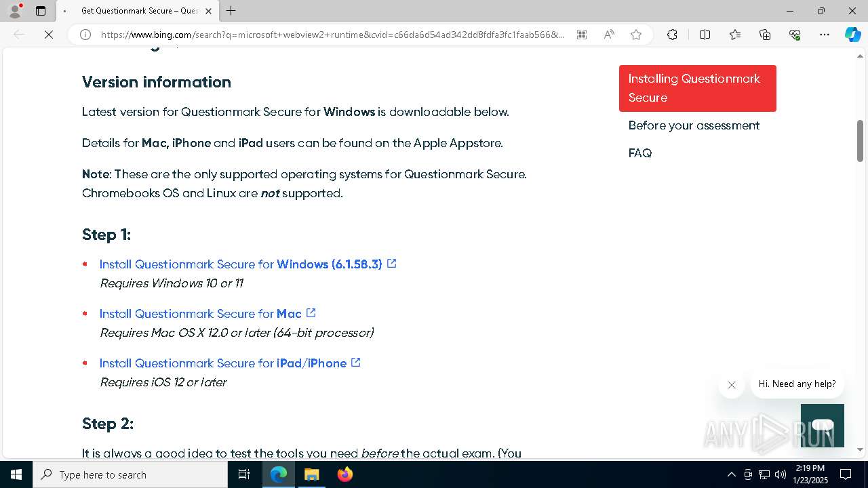Open Task View on the taskbar
Screen dimensions: 868x488
(244, 474)
